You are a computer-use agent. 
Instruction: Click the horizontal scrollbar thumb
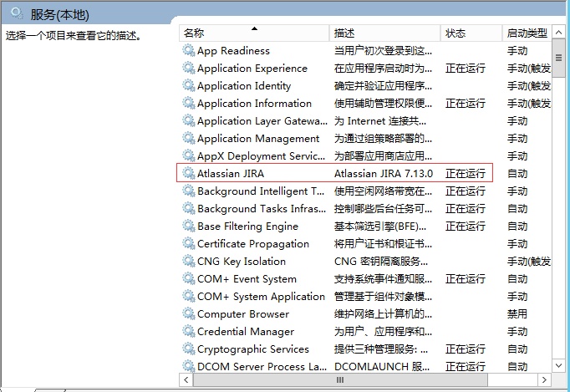pos(340,380)
